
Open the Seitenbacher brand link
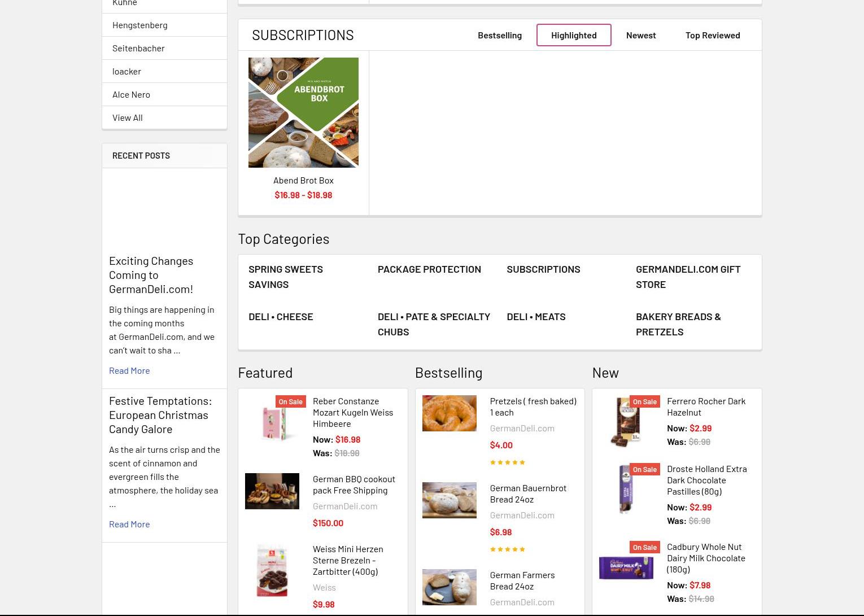click(138, 48)
